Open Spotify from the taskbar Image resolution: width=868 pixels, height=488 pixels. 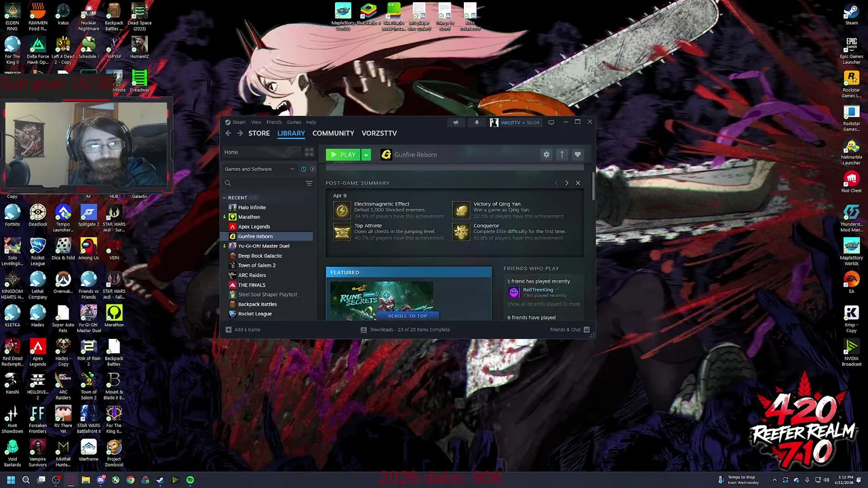[190, 480]
